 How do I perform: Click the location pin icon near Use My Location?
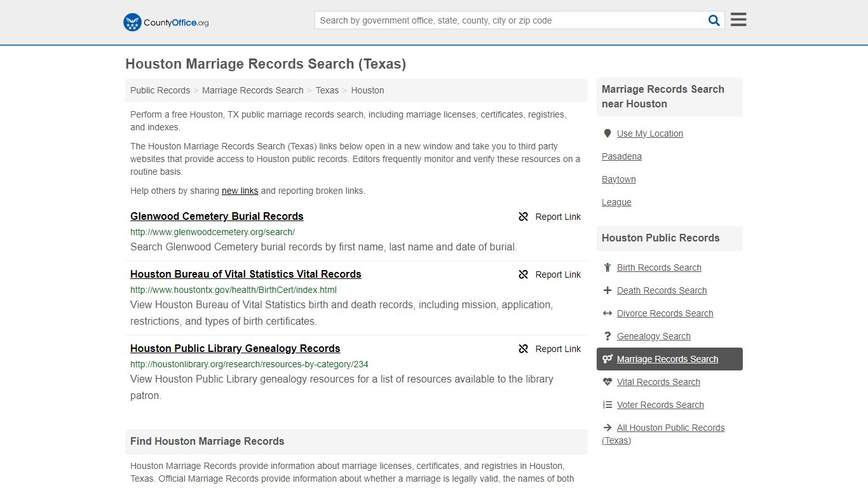(607, 133)
